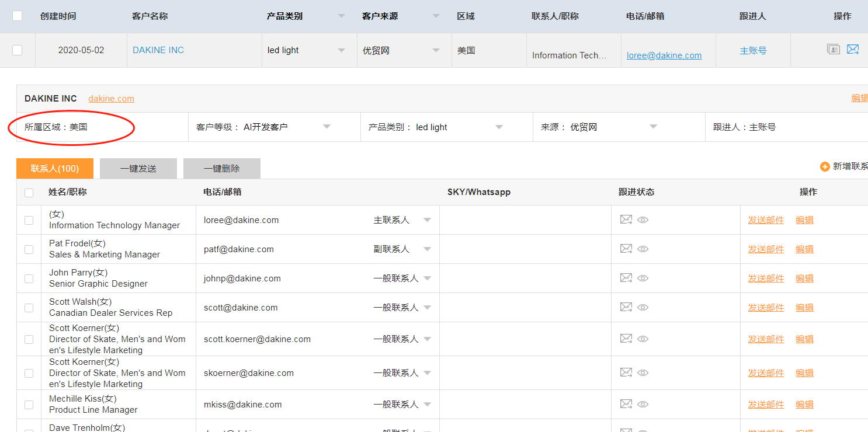This screenshot has height=432, width=868.
Task: Click the envelope status icon for Mechille Kiss
Action: pyautogui.click(x=626, y=404)
